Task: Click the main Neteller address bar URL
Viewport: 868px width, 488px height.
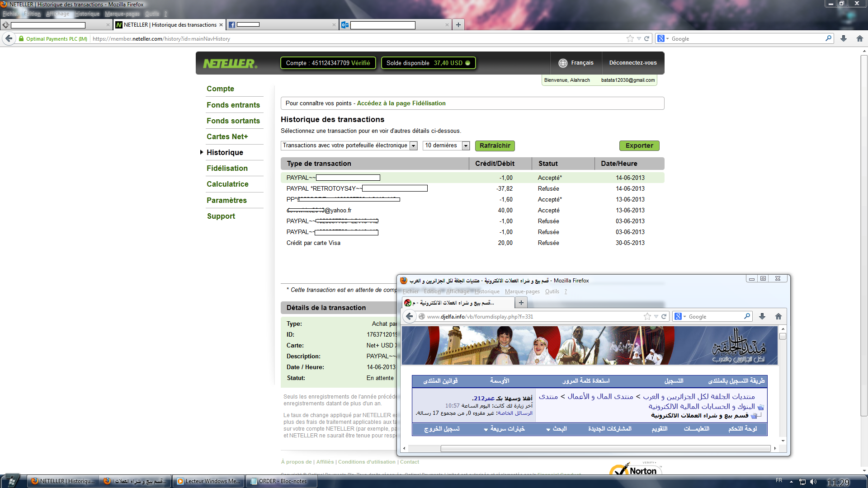Action: [x=161, y=39]
